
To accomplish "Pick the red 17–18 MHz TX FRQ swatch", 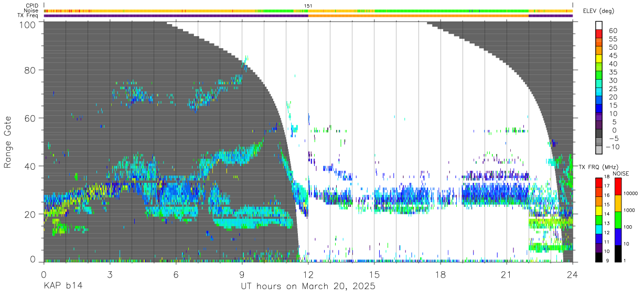I will [x=599, y=181].
